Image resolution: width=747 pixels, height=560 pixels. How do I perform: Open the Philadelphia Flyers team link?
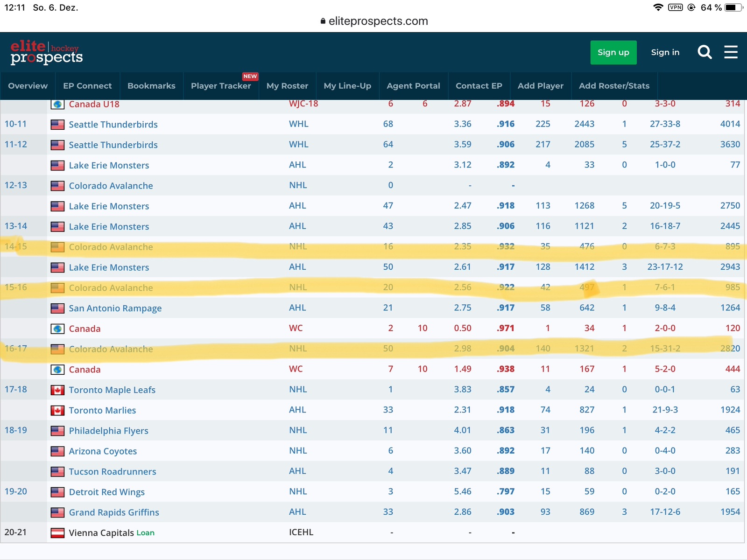click(x=108, y=431)
